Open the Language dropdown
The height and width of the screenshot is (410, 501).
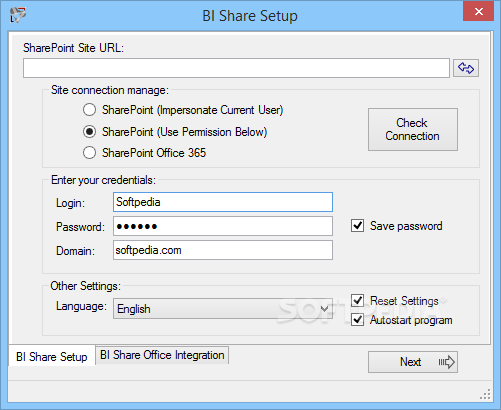[x=223, y=309]
